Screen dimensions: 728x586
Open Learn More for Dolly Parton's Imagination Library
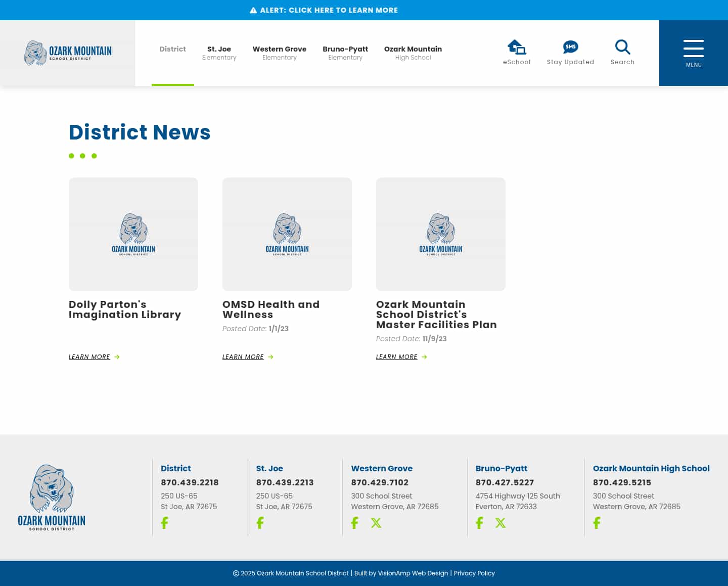coord(89,357)
